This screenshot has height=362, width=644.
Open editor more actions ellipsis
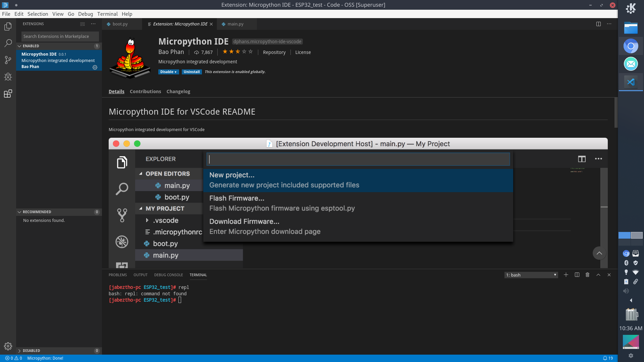click(609, 24)
